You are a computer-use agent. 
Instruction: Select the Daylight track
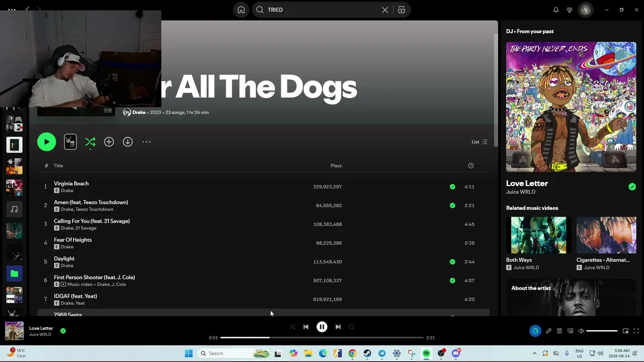(263, 261)
